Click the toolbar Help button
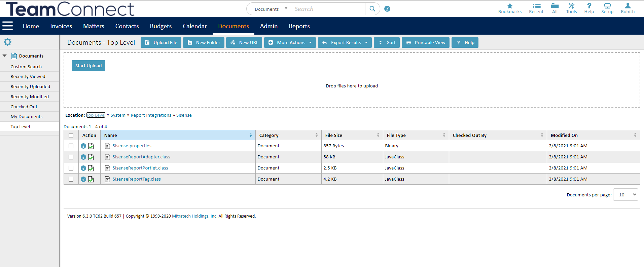Image resolution: width=644 pixels, height=267 pixels. point(465,43)
